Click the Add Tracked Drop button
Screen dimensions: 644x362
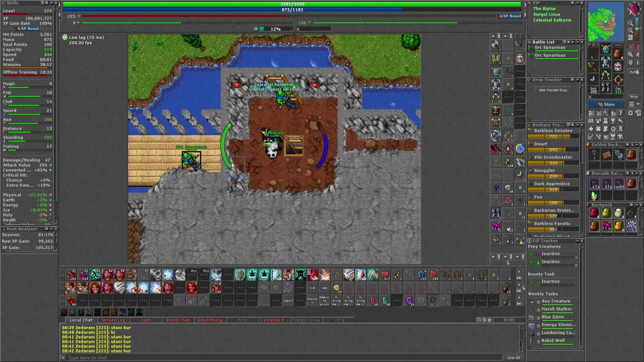pos(553,90)
